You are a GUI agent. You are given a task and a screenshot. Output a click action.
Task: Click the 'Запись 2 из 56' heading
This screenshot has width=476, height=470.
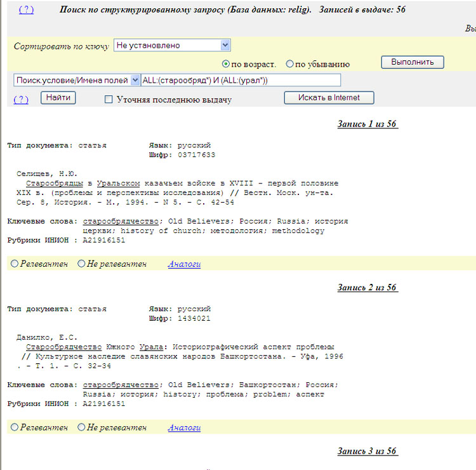(367, 287)
